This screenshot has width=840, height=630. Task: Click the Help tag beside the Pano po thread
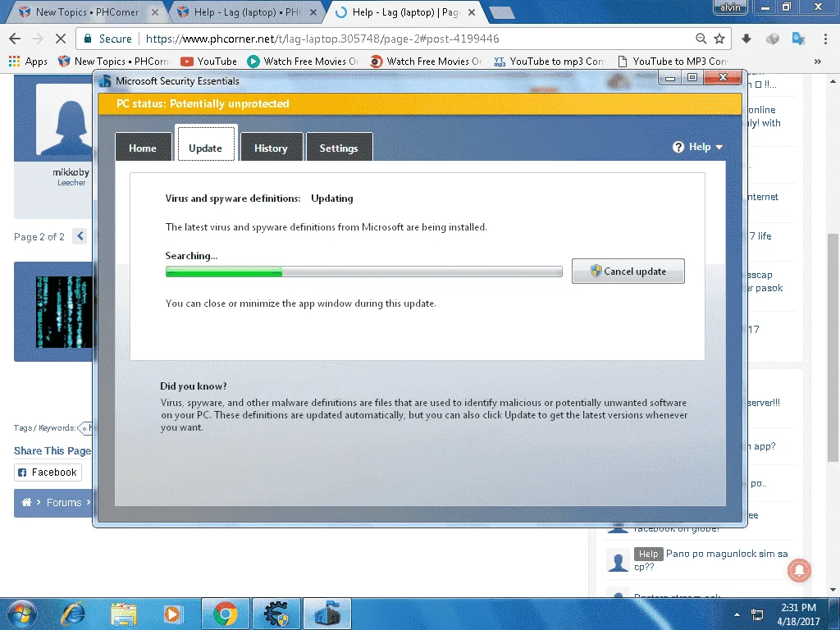pyautogui.click(x=648, y=554)
